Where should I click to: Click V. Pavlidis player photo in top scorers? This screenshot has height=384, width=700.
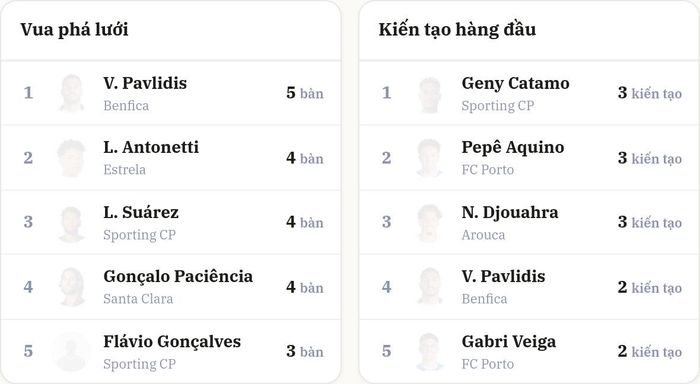pos(71,93)
